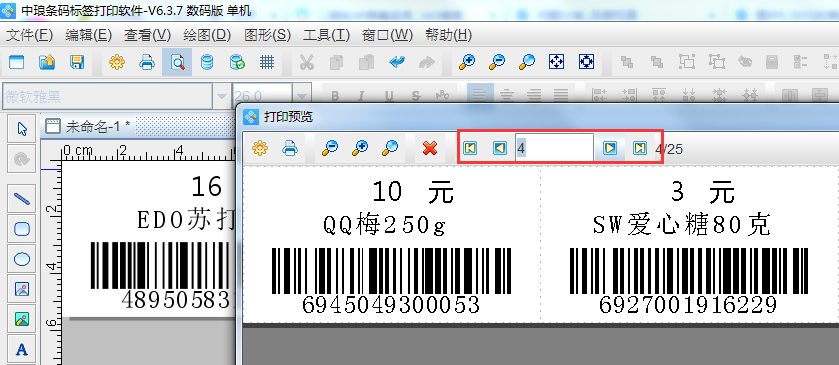Image resolution: width=839 pixels, height=365 pixels.
Task: Open the 工具(T) menu
Action: [x=326, y=35]
